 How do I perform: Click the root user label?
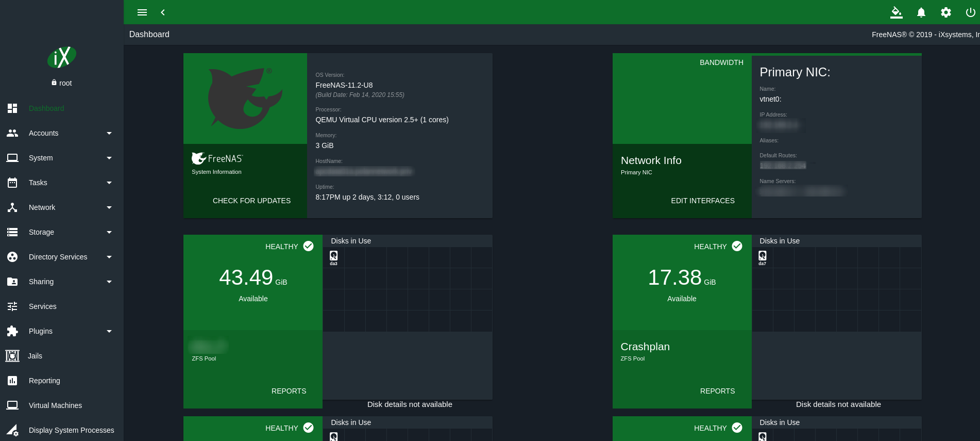[65, 83]
